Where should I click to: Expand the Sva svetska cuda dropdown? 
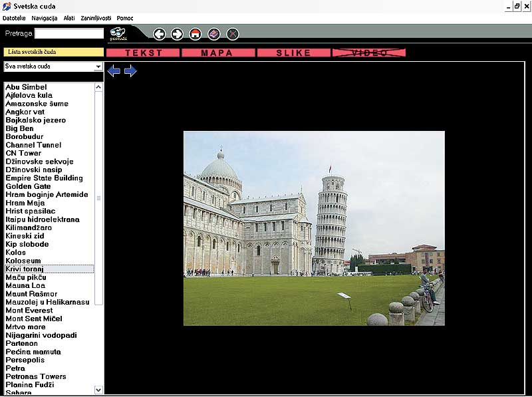click(98, 66)
